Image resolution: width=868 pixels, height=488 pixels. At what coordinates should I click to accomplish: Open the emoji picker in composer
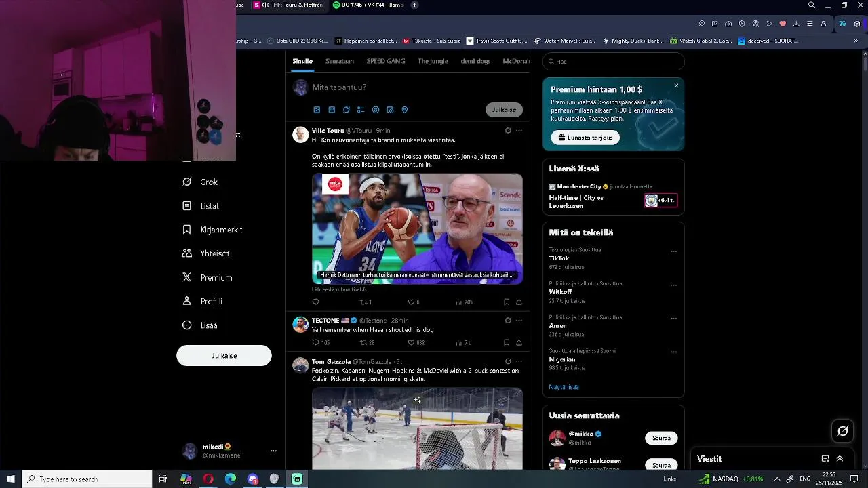click(376, 110)
